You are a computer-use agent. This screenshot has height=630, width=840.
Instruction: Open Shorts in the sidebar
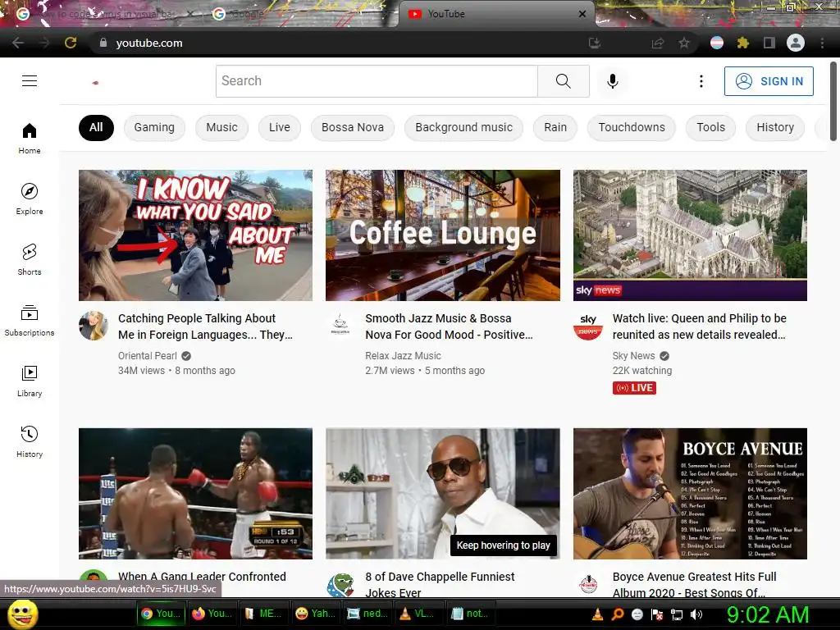(30, 260)
